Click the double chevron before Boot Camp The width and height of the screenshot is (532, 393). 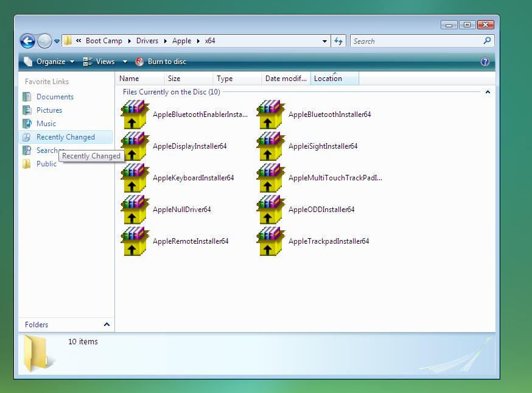(79, 41)
